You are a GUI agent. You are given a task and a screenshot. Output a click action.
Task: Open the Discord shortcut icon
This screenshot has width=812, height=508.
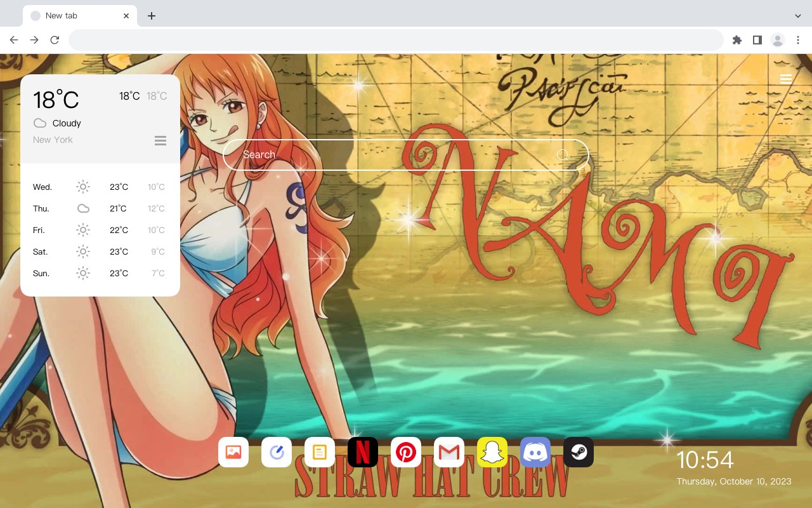pyautogui.click(x=535, y=452)
